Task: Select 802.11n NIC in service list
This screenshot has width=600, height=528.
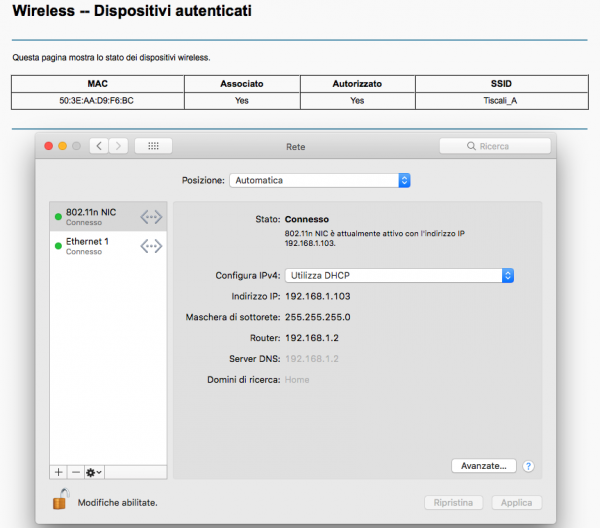Action: [x=108, y=217]
